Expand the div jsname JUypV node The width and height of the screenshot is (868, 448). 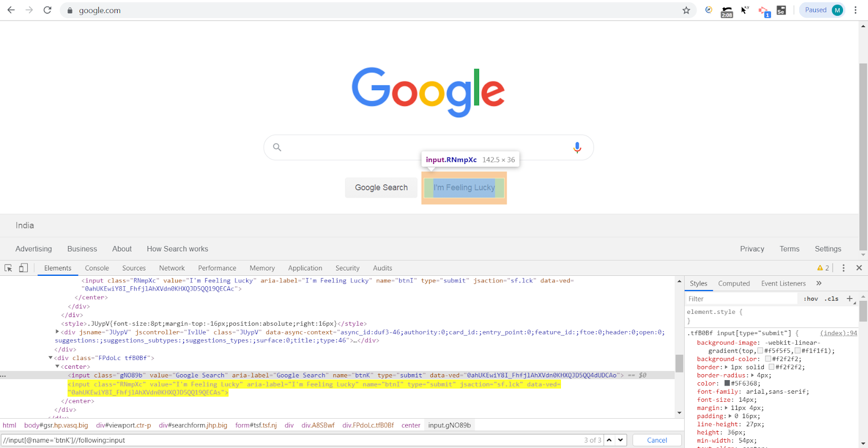click(57, 332)
